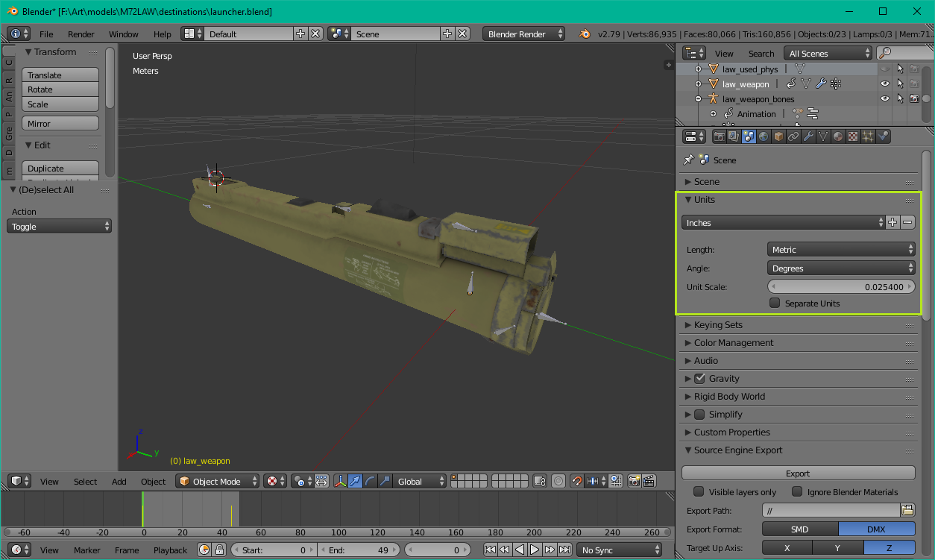This screenshot has width=935, height=560.
Task: Click the snap magnet icon in viewport header
Action: (x=577, y=482)
